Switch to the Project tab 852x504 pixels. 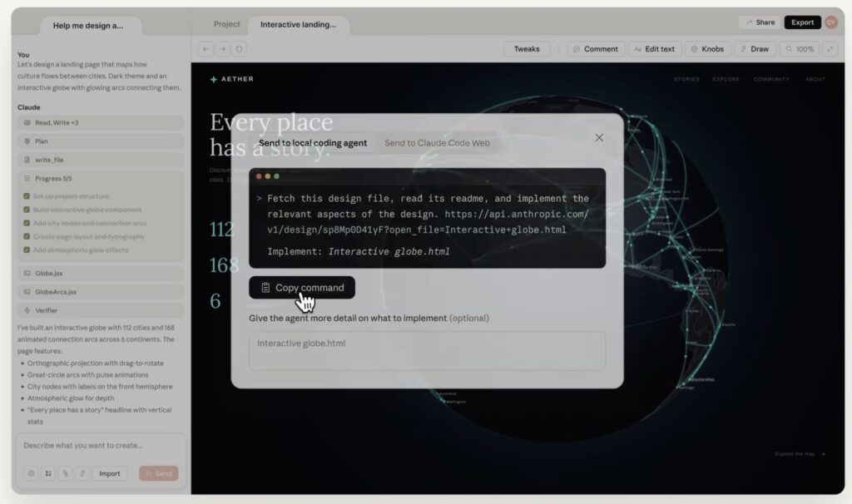point(226,24)
